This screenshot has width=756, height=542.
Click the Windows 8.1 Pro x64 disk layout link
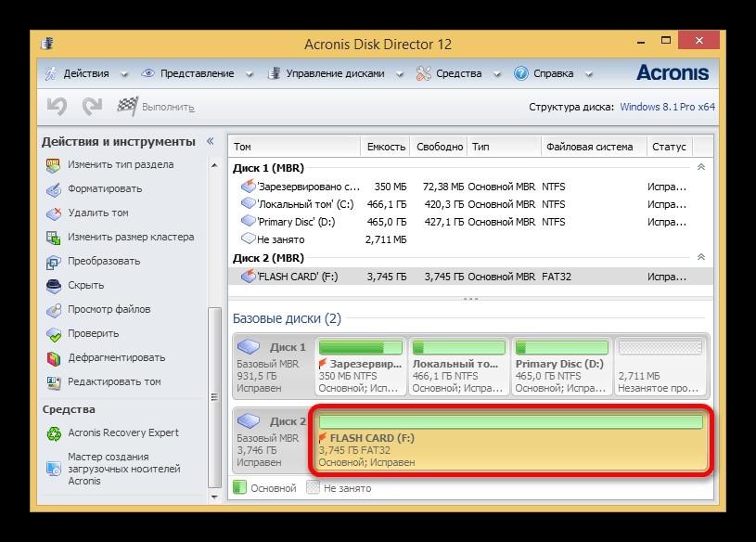[x=667, y=107]
